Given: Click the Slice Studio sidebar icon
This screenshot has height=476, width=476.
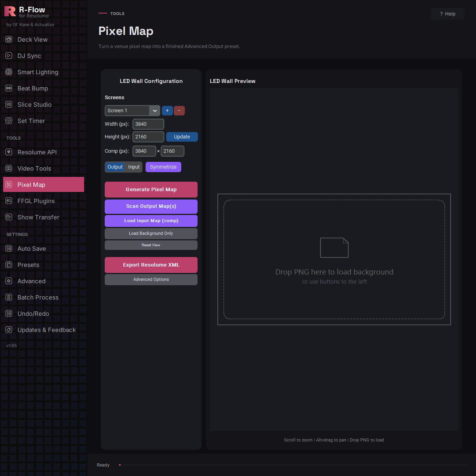Looking at the screenshot, I should [x=9, y=104].
